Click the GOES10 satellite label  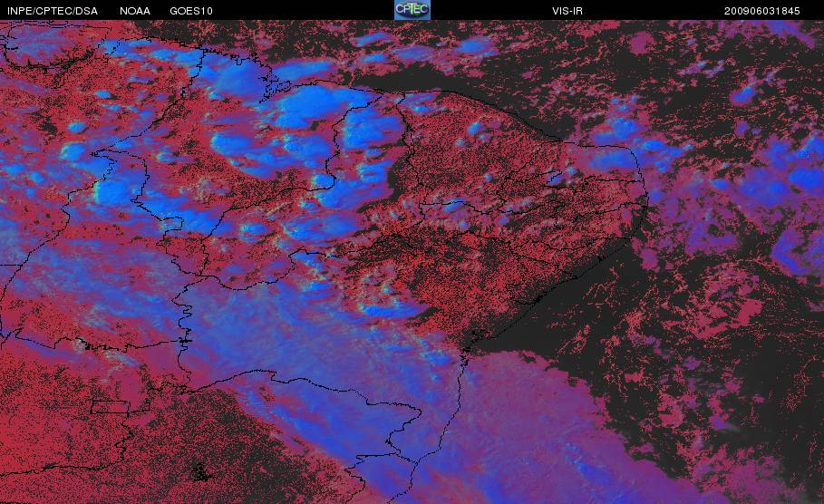[x=191, y=11]
